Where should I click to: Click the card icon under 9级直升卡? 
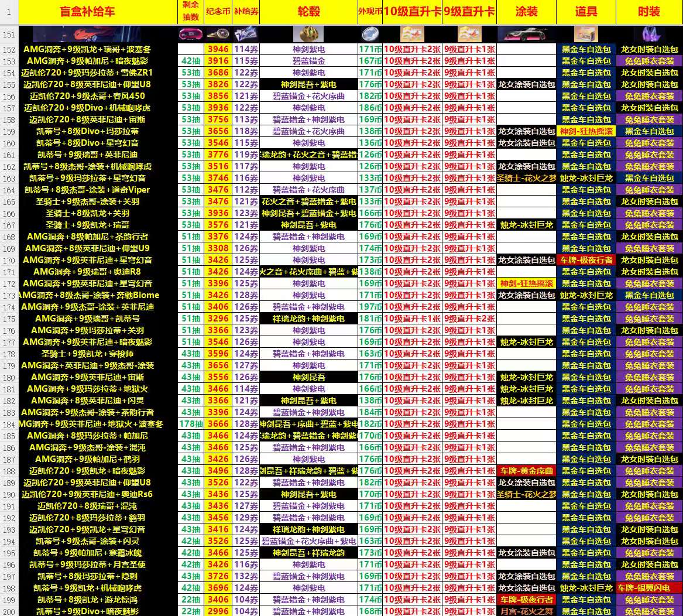pyautogui.click(x=469, y=35)
